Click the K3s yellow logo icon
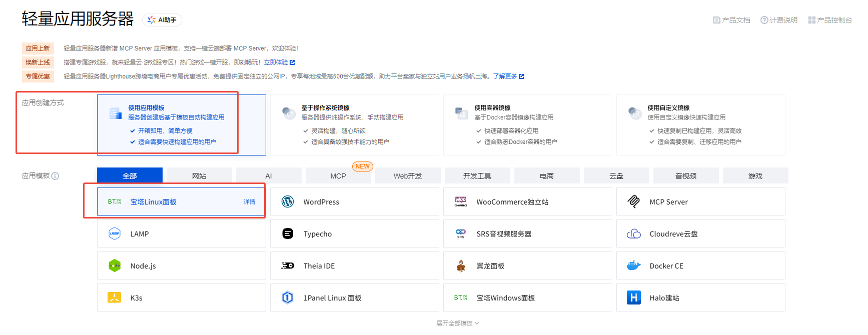868x335 pixels. [115, 297]
